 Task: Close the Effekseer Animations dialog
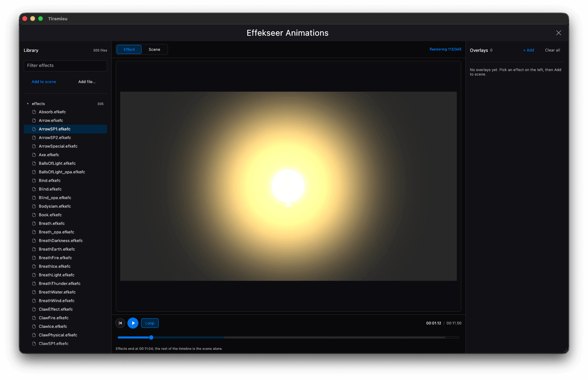coord(558,33)
